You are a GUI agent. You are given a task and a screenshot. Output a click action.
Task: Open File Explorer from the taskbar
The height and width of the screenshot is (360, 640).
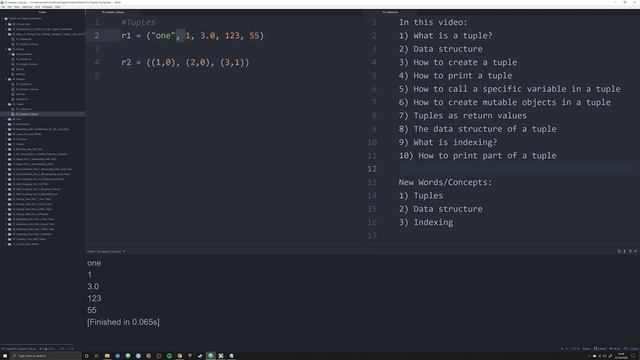(x=107, y=356)
